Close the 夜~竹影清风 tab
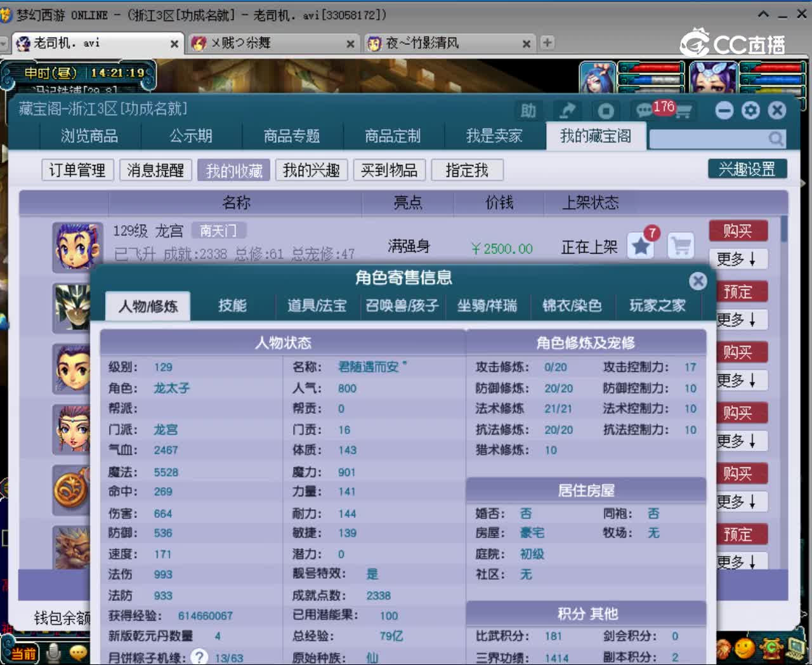The height and width of the screenshot is (665, 812). pyautogui.click(x=526, y=44)
